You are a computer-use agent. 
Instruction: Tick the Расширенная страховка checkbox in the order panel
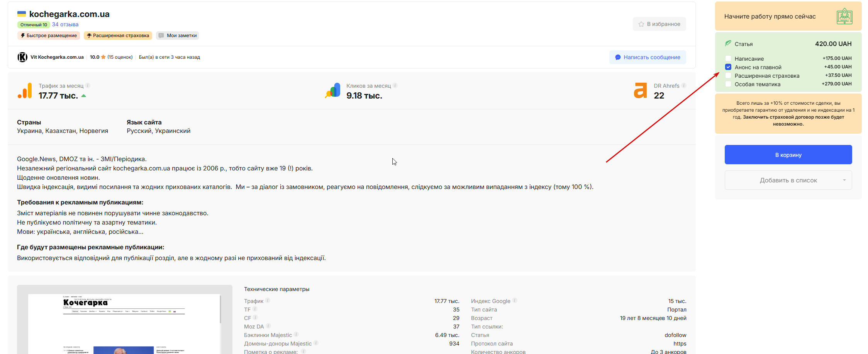pos(728,75)
